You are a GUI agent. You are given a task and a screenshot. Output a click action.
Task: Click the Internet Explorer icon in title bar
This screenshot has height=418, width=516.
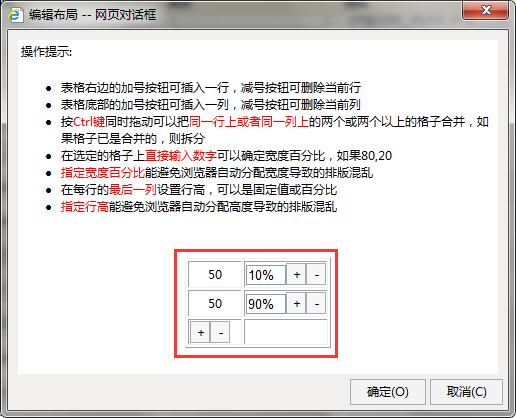(15, 15)
